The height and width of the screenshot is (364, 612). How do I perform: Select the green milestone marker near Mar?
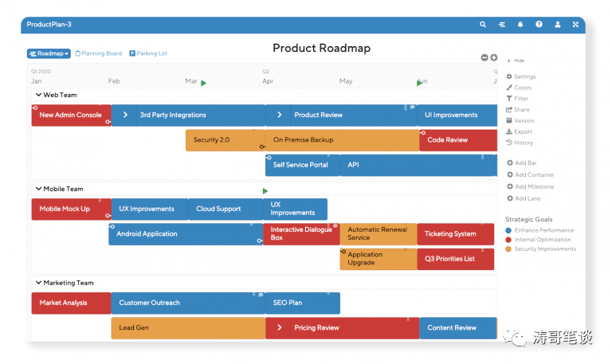tap(204, 83)
